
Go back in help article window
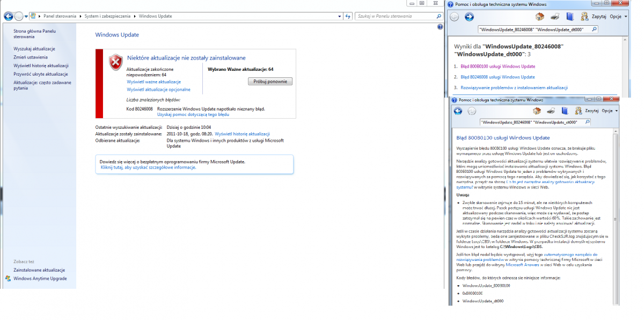tap(458, 111)
